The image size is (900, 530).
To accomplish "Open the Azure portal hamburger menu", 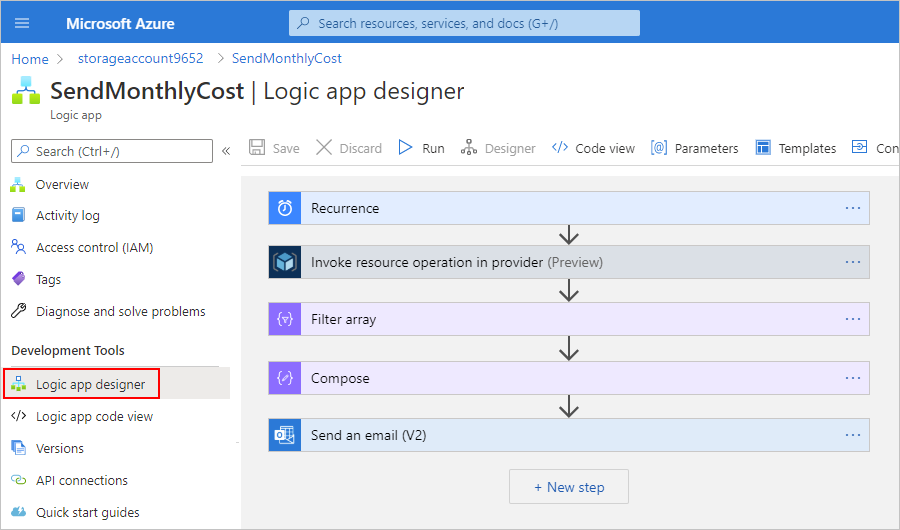I will click(x=22, y=23).
